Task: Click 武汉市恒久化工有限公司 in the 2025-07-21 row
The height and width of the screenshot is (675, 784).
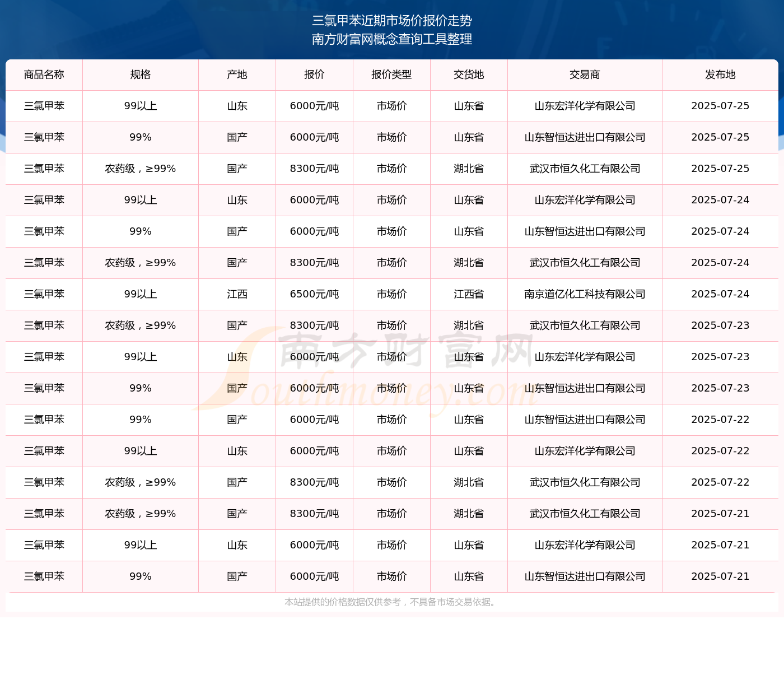Action: 585,514
